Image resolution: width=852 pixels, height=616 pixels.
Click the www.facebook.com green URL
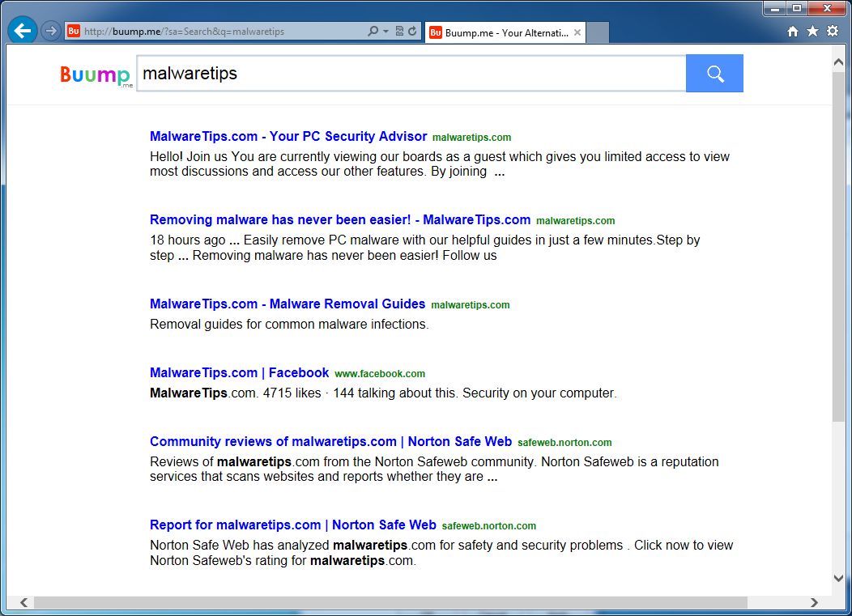380,374
